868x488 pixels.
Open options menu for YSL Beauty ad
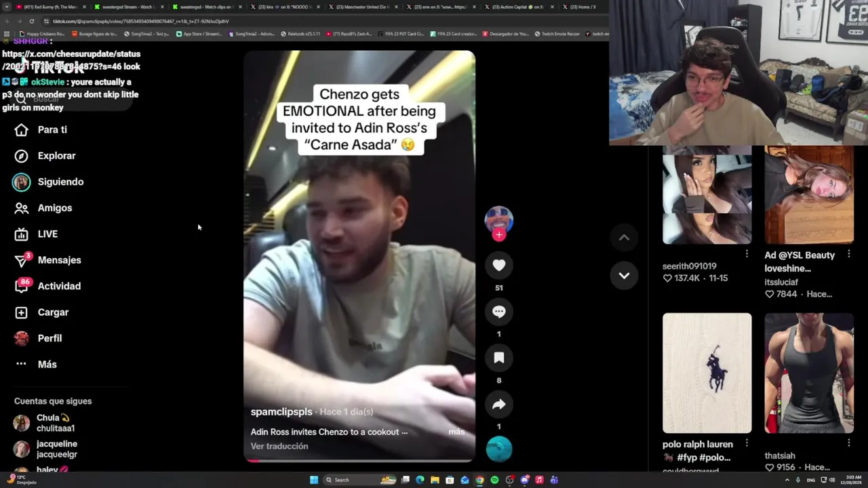(x=848, y=253)
